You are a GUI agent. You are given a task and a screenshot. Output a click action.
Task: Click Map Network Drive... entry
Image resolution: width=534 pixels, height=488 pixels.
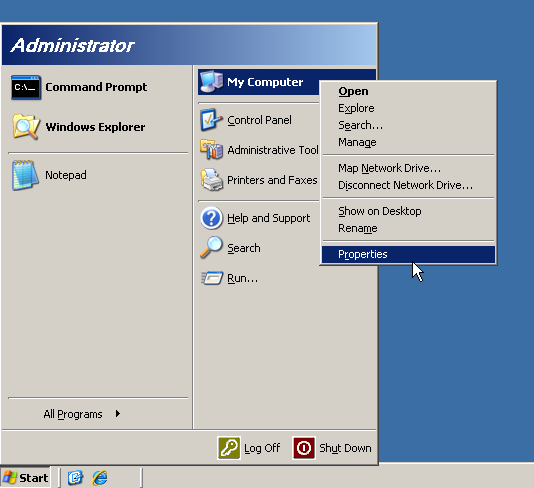(x=408, y=168)
